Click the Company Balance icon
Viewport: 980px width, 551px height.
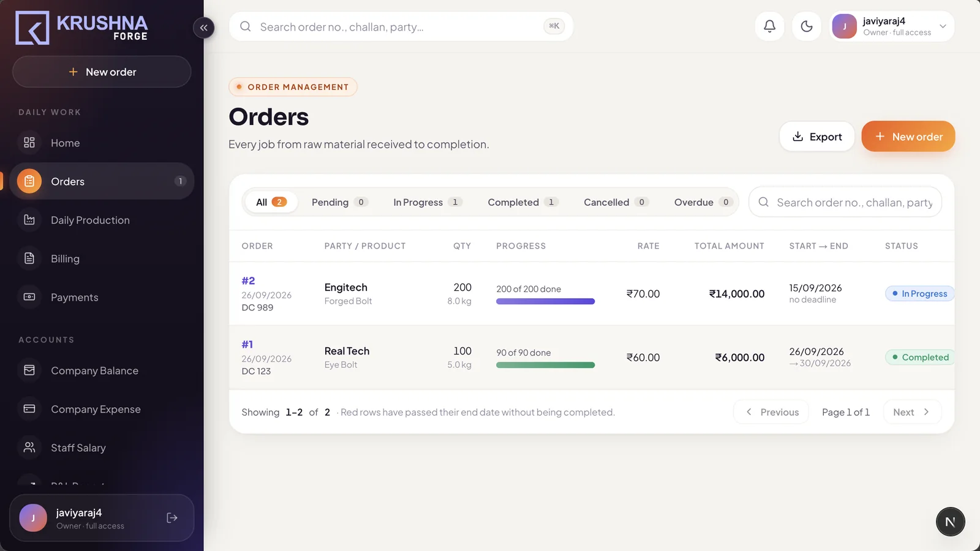click(29, 370)
